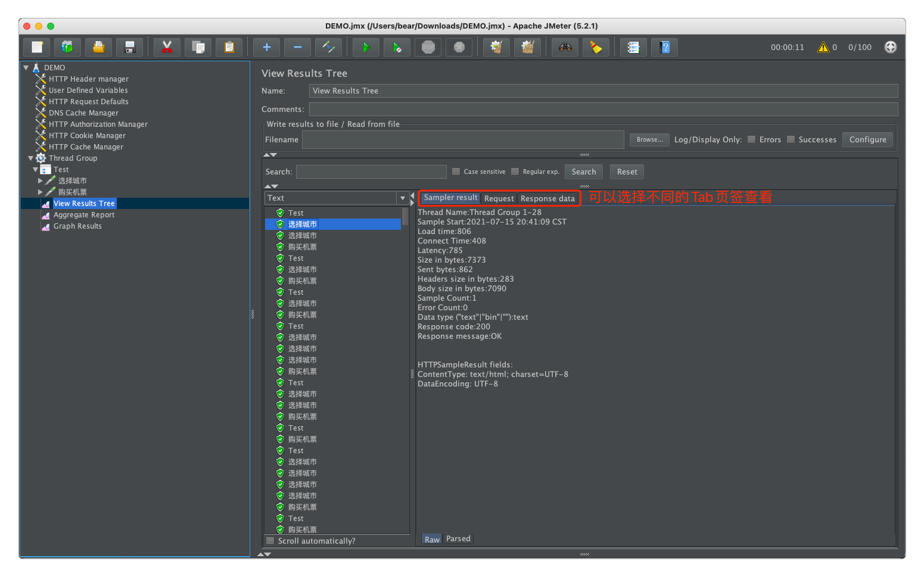924x577 pixels.
Task: Start the test with the green play icon
Action: tap(366, 47)
